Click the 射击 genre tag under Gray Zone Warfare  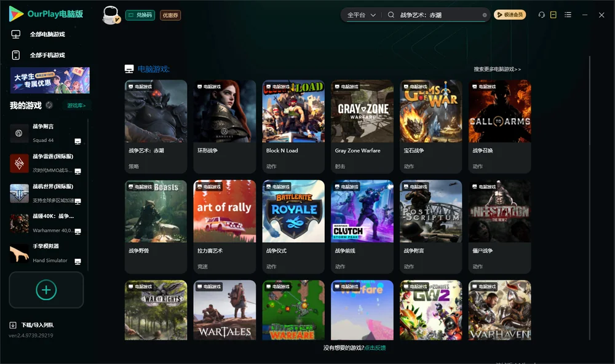pyautogui.click(x=340, y=166)
